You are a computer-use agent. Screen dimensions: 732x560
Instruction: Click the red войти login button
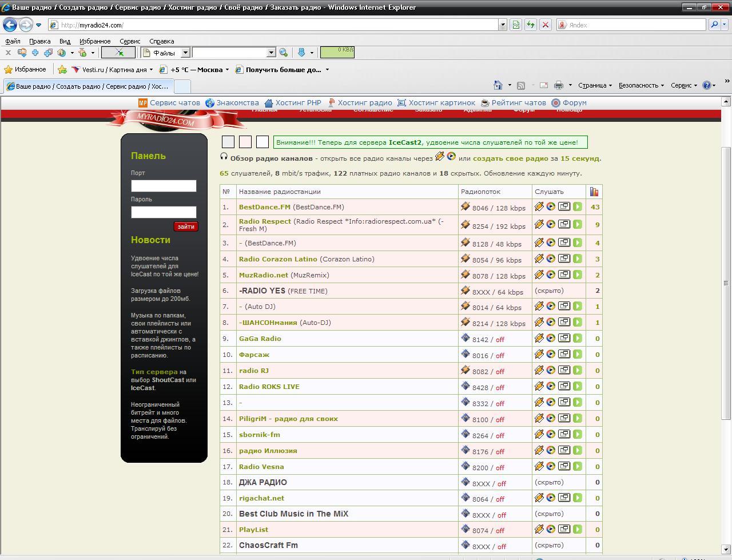pyautogui.click(x=186, y=227)
